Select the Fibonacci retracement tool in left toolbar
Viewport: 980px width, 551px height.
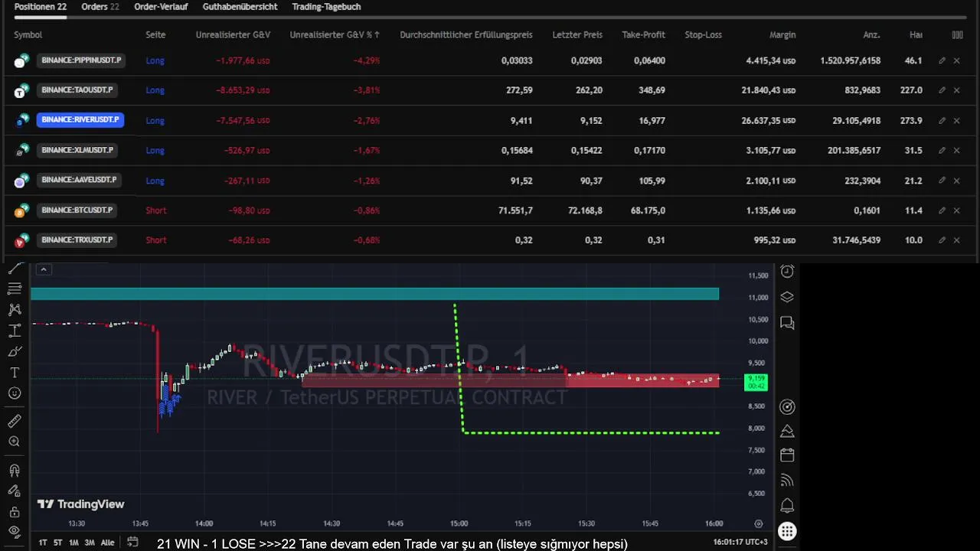(x=15, y=289)
